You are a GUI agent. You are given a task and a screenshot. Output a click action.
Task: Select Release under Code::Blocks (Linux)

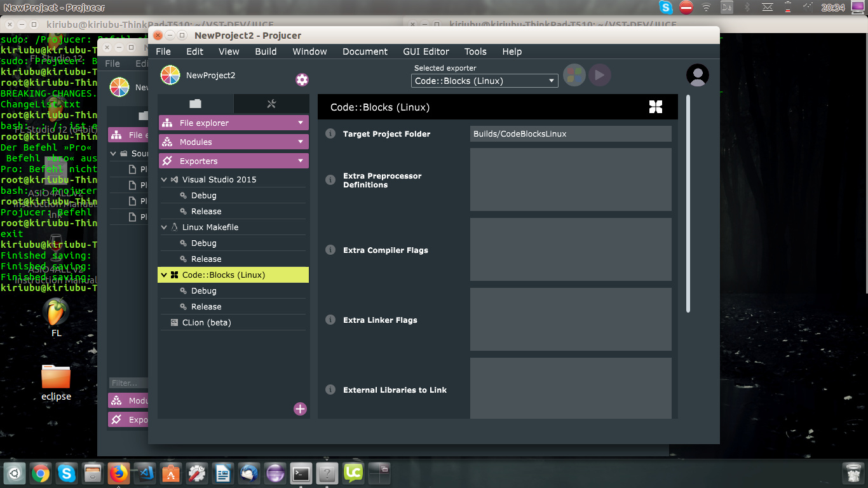(206, 306)
